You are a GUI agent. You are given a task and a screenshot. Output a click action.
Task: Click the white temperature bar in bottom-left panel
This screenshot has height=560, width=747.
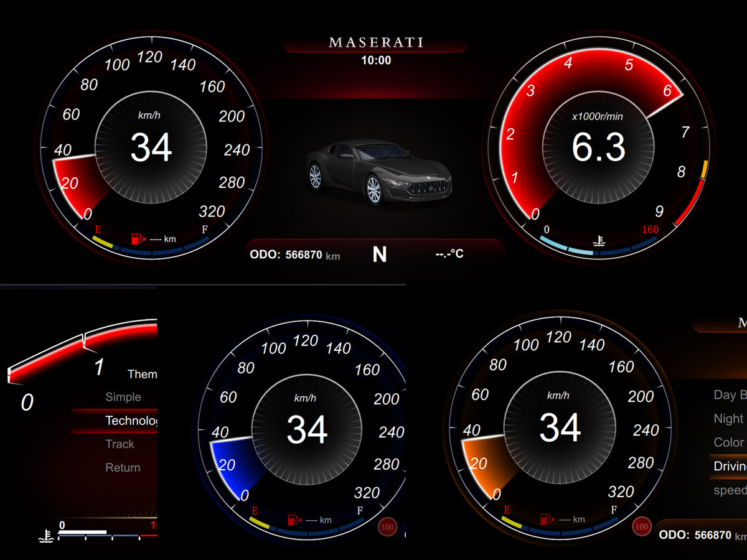tap(83, 533)
